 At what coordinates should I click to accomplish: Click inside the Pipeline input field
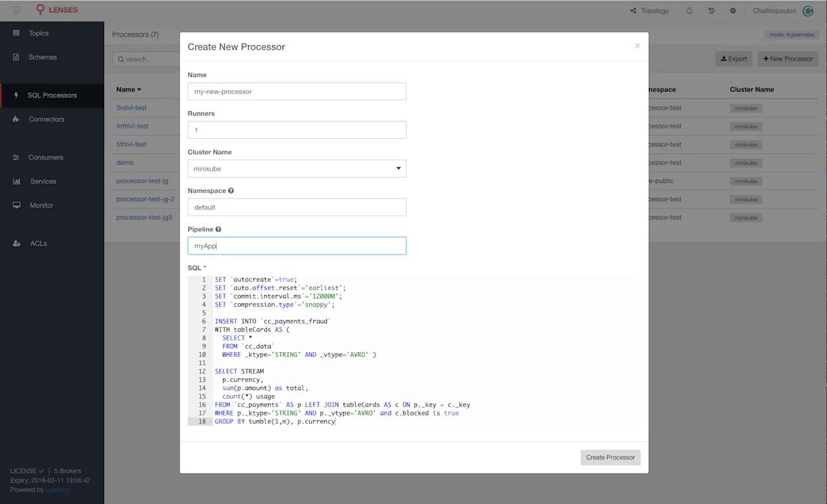pos(297,246)
